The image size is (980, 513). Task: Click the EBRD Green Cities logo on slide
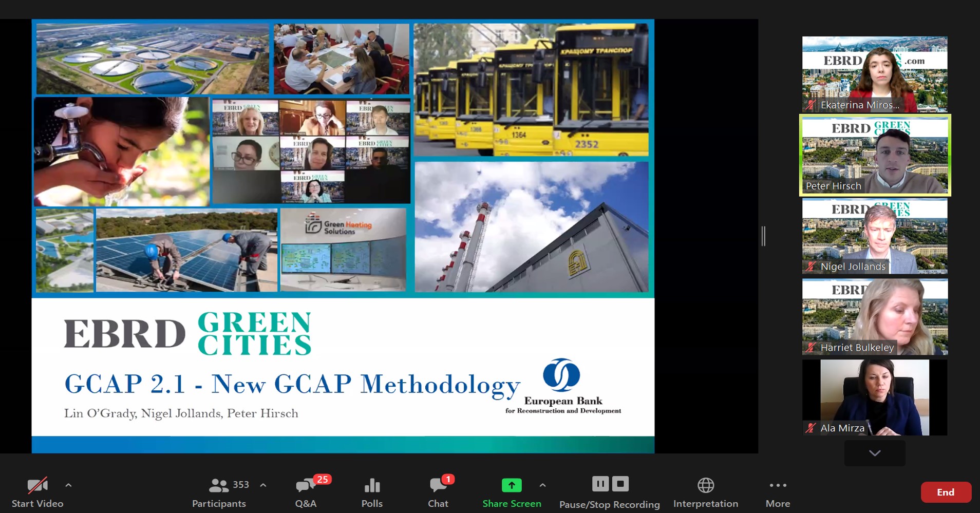tap(187, 333)
